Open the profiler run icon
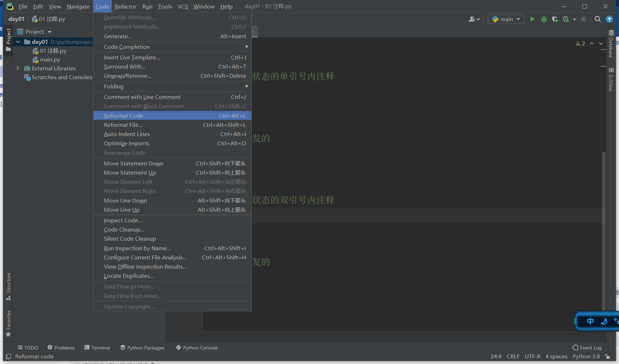 (x=566, y=19)
